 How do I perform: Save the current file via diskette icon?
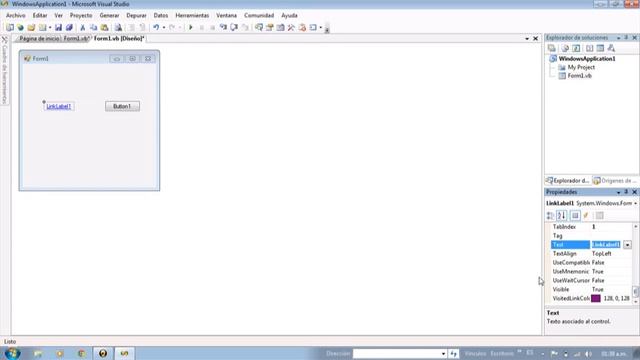58,27
